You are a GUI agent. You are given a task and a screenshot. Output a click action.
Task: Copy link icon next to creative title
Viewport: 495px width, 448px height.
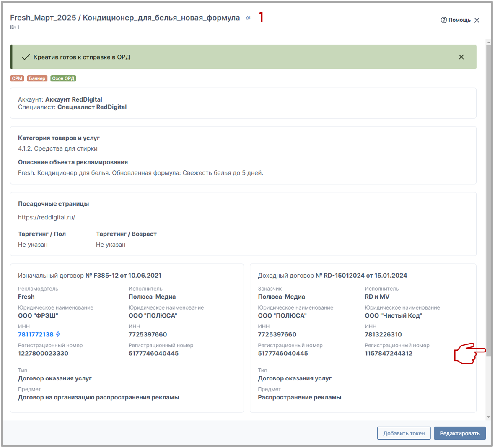[249, 18]
